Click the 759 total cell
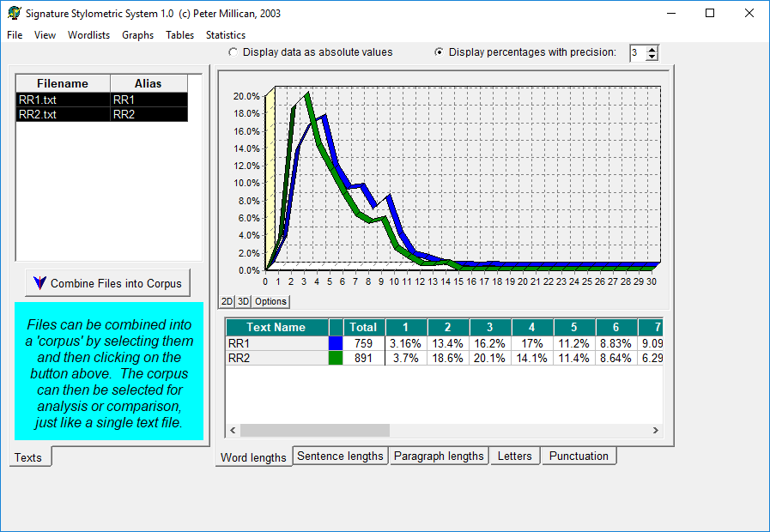 [364, 343]
